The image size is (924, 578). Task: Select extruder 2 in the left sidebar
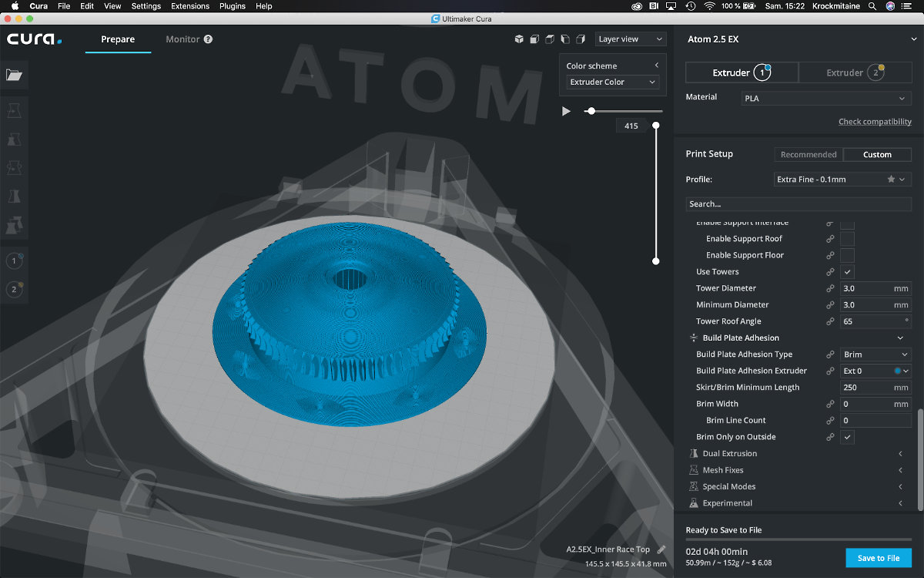[x=14, y=289]
